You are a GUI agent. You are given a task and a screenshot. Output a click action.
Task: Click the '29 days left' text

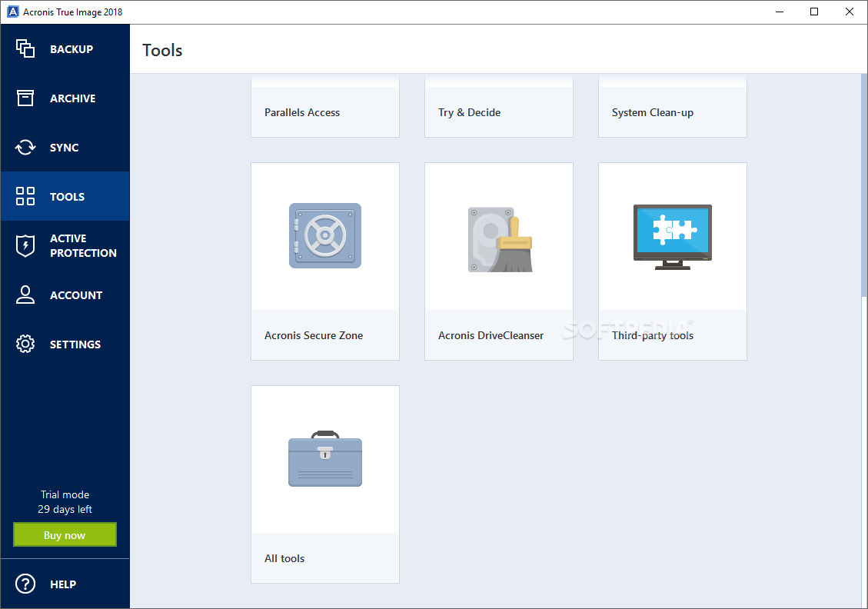[65, 509]
